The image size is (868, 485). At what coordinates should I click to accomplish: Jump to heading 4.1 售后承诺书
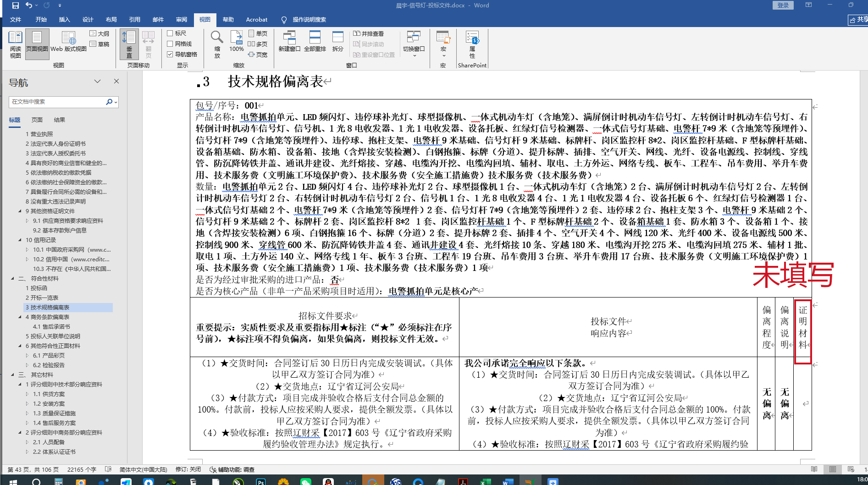(x=52, y=327)
